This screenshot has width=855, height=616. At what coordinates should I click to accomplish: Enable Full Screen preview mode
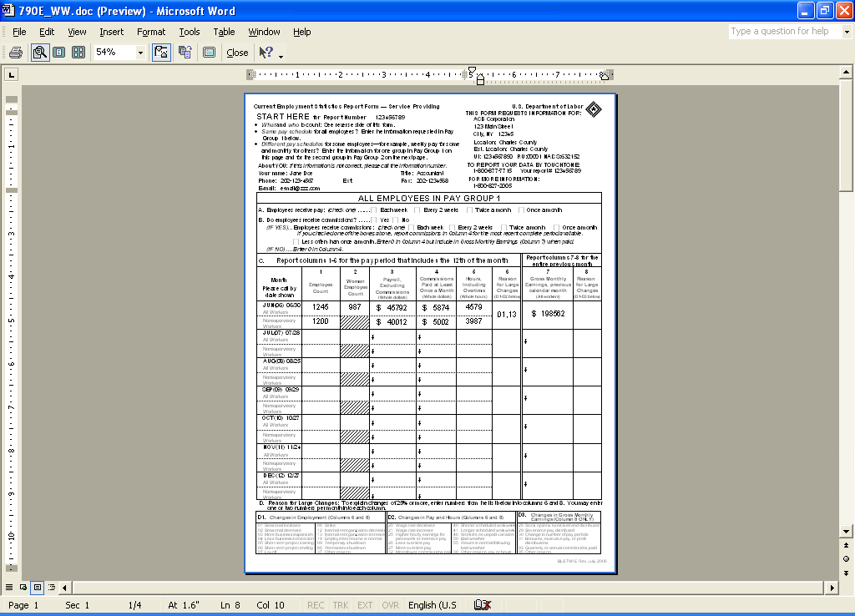tap(209, 53)
